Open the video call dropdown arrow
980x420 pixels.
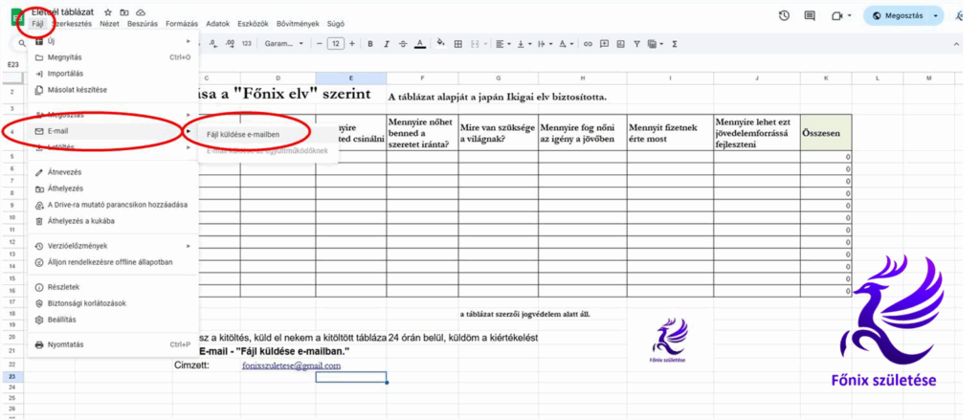click(850, 15)
